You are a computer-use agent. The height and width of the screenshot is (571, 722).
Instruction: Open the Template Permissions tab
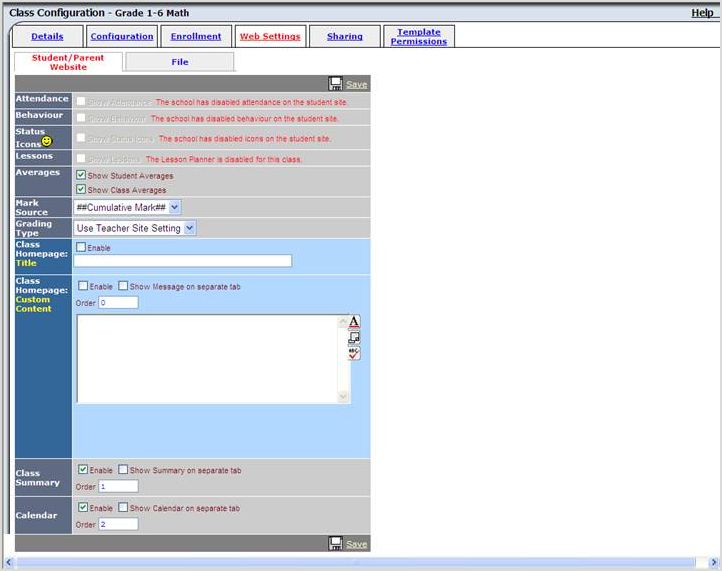418,37
